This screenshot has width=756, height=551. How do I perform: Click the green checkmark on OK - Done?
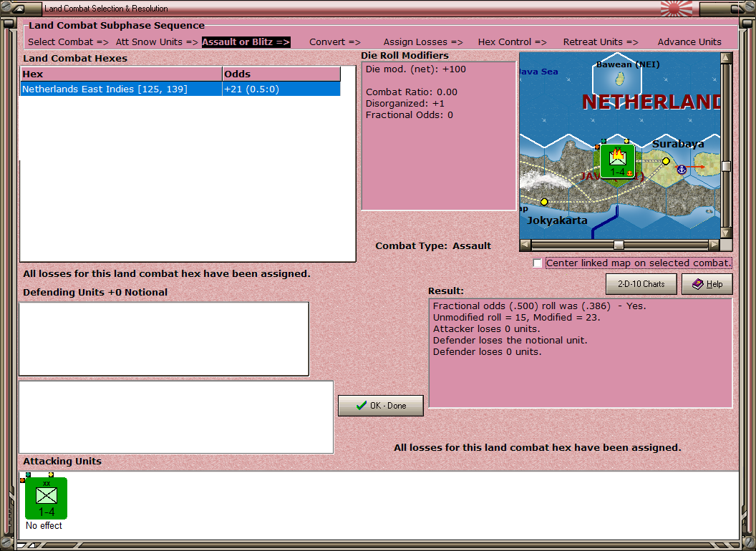361,406
